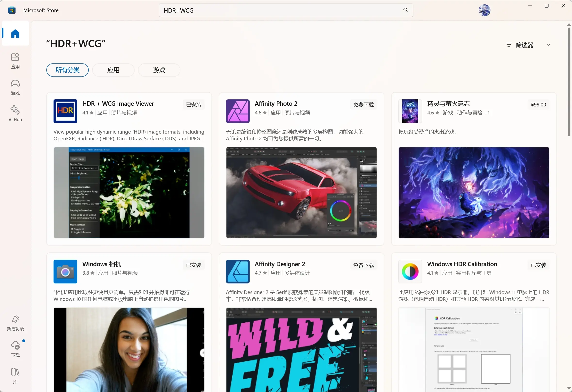Click the scrollbar down arrow
The image size is (572, 392).
click(x=569, y=388)
